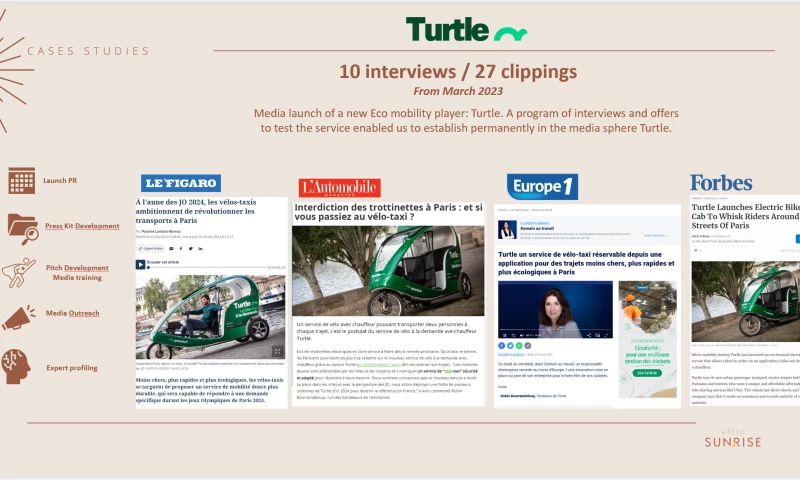
Task: Click the volume icon in Europe 1 video player
Action: [x=521, y=335]
